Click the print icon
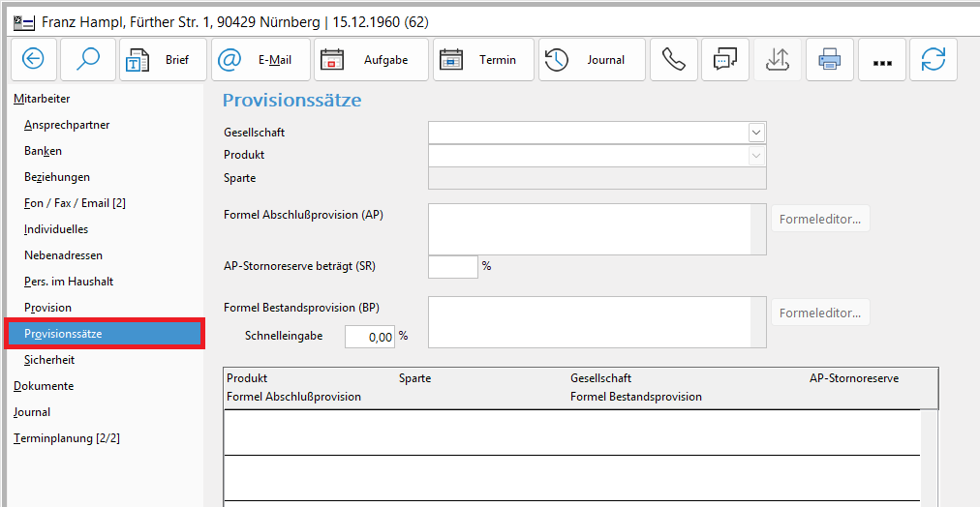This screenshot has width=980, height=507. click(x=830, y=60)
